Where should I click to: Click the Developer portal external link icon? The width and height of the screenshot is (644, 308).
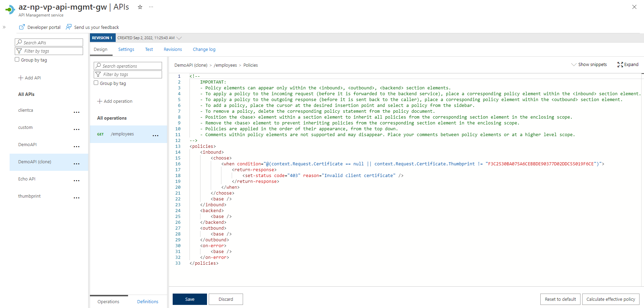tap(22, 27)
